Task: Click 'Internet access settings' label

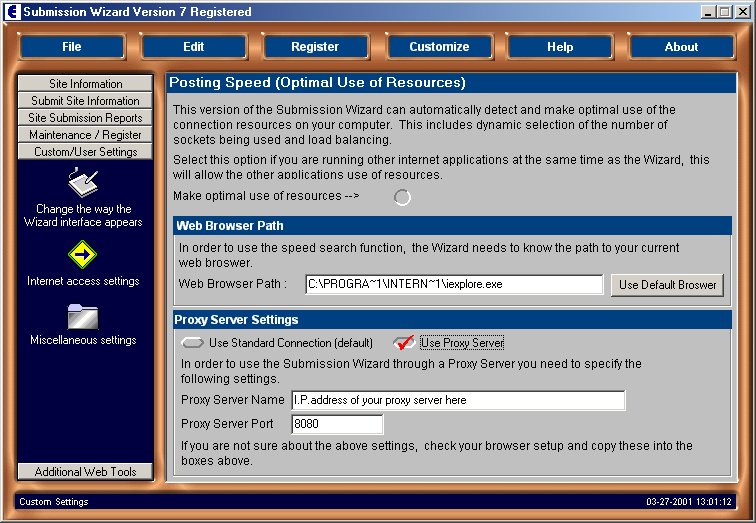Action: pyautogui.click(x=83, y=281)
